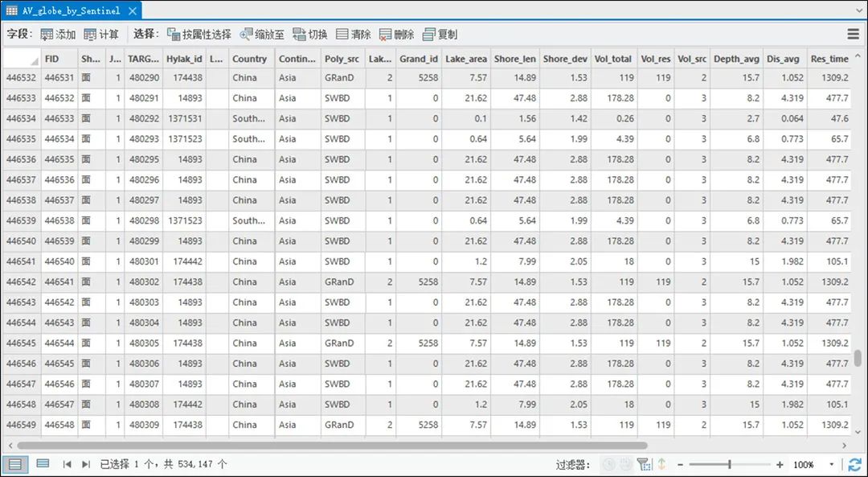Adjust the zoom slider handle

(730, 464)
